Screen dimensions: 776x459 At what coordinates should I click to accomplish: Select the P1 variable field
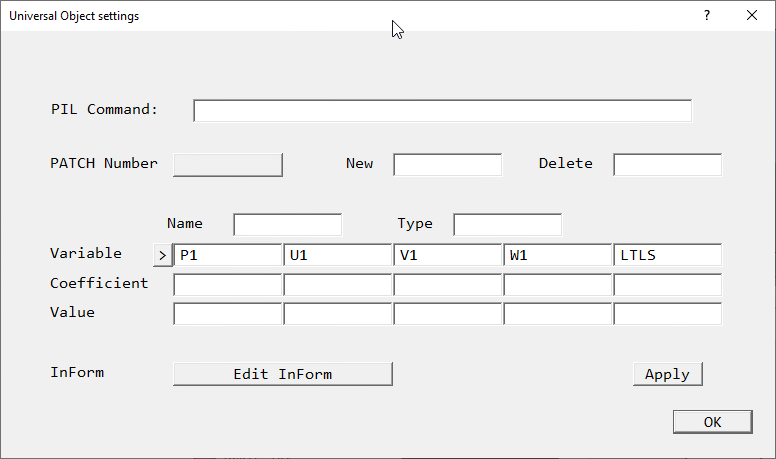coord(228,255)
